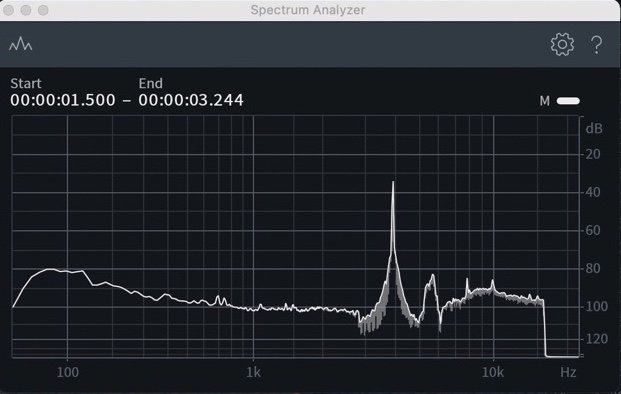Click the 100 dB scale label
The height and width of the screenshot is (394, 621).
596,306
